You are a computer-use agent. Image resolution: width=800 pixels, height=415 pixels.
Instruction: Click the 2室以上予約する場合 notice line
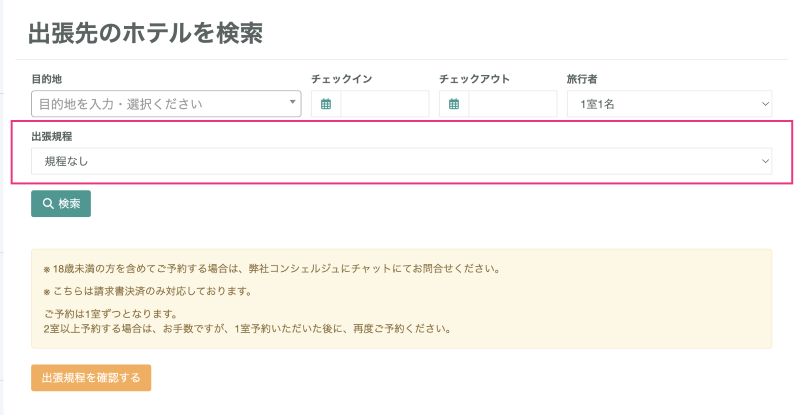coord(247,329)
